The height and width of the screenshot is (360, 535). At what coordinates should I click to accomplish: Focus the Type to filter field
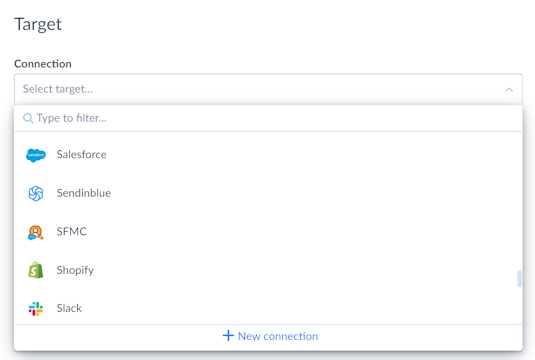[x=268, y=118]
